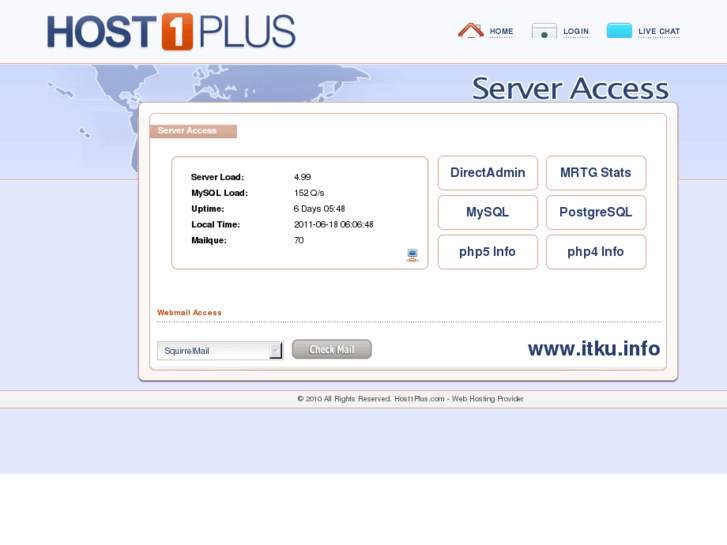Click the Local Time value 2011-06-18 06:06:48
Image resolution: width=727 pixels, height=545 pixels.
tap(333, 224)
